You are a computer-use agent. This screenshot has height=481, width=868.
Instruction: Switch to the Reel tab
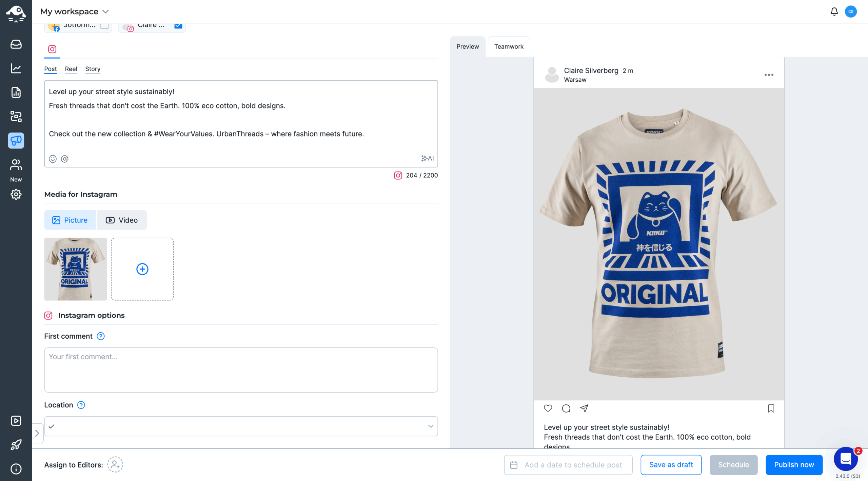[x=71, y=69]
